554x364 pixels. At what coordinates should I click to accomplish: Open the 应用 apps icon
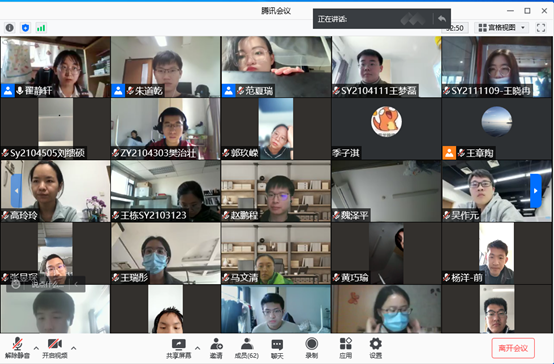tap(346, 348)
